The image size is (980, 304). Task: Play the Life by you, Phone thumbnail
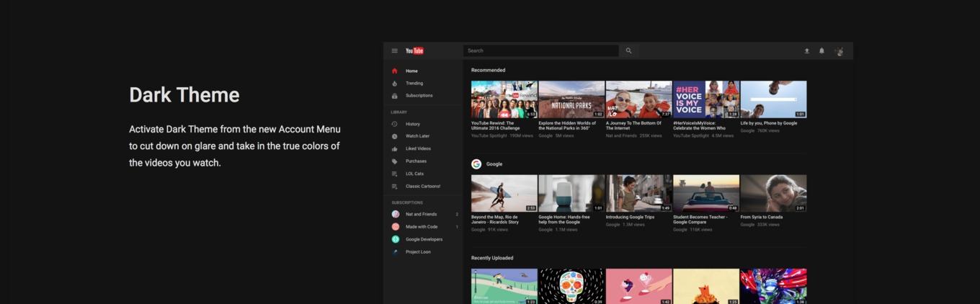tap(773, 99)
